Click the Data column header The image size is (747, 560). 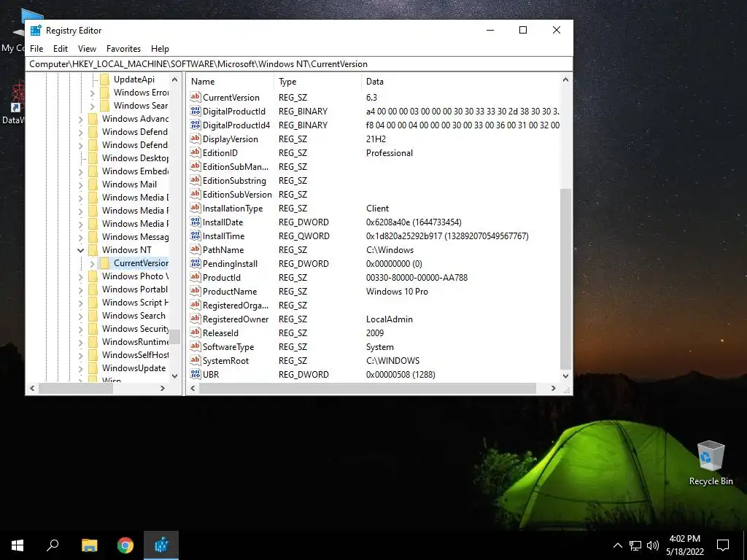461,82
